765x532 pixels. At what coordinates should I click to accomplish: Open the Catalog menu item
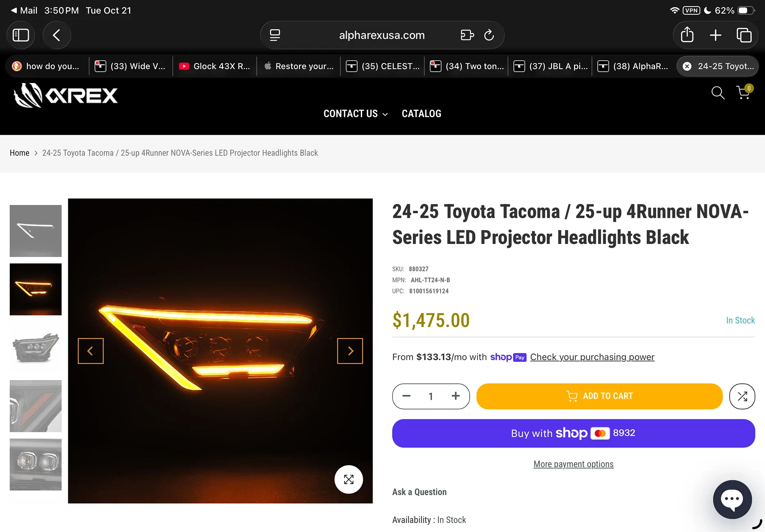[421, 114]
